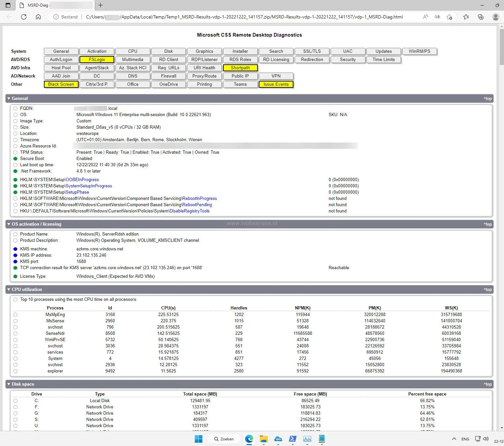
Task: Start Read aloud from the address bar
Action: (x=425, y=17)
